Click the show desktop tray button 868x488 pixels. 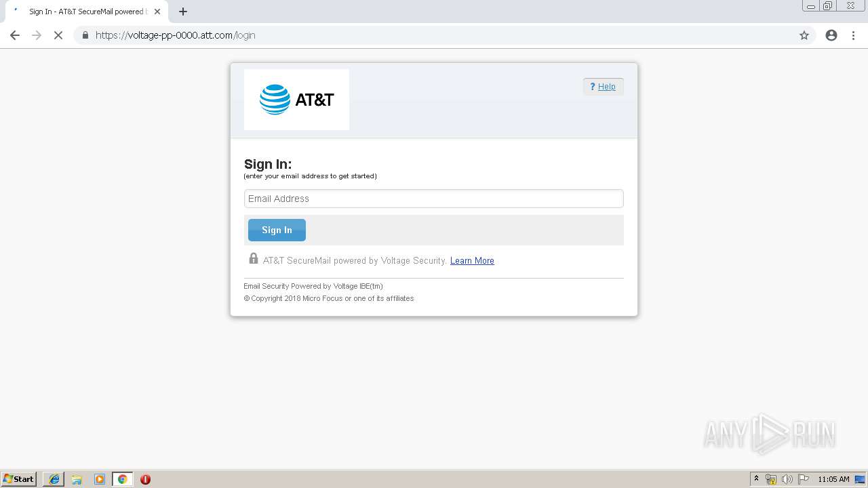click(x=860, y=479)
